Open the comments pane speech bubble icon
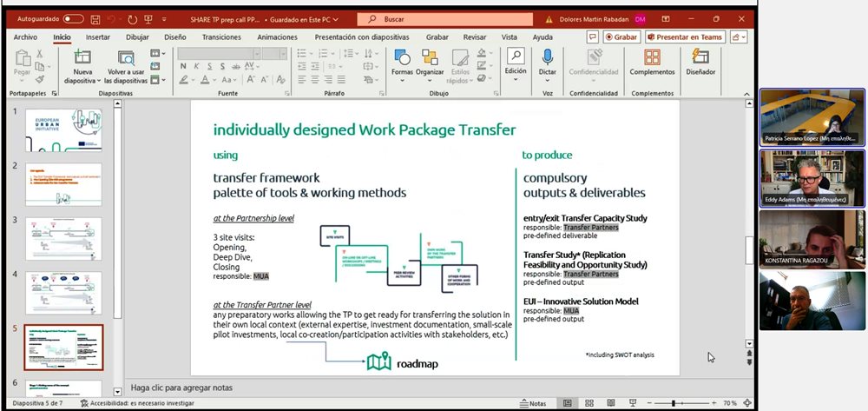Image resolution: width=868 pixels, height=411 pixels. tap(593, 37)
